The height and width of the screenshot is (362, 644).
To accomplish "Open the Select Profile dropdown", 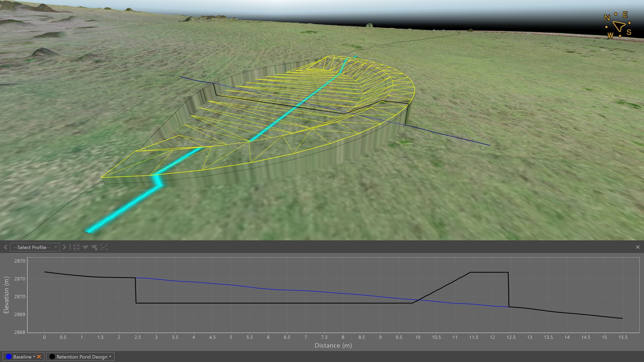I will pyautogui.click(x=35, y=247).
